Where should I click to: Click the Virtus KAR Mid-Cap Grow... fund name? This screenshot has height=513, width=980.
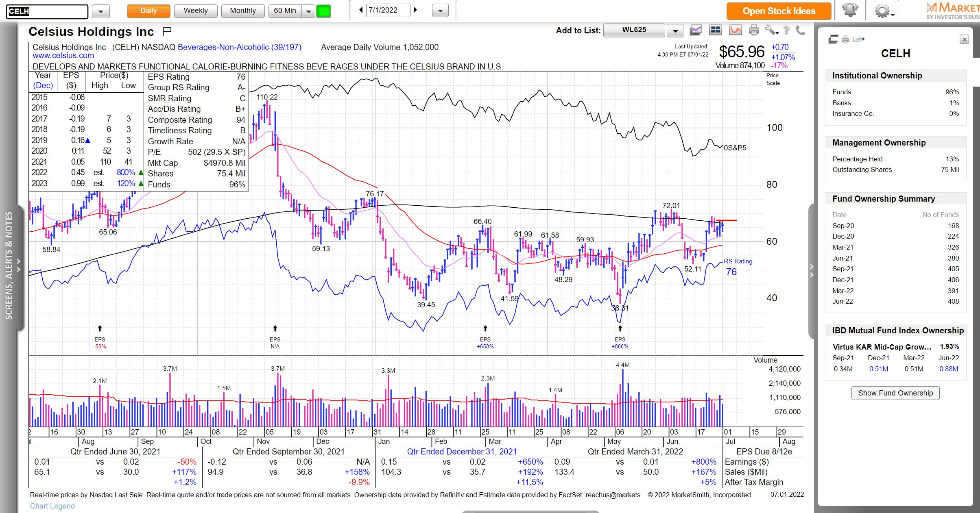point(882,347)
